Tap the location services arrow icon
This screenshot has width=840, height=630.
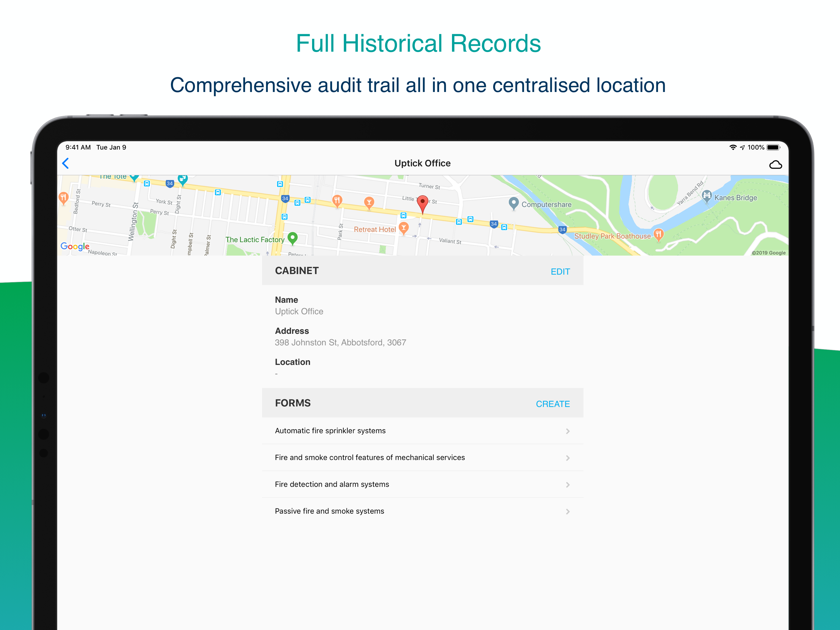pos(743,147)
